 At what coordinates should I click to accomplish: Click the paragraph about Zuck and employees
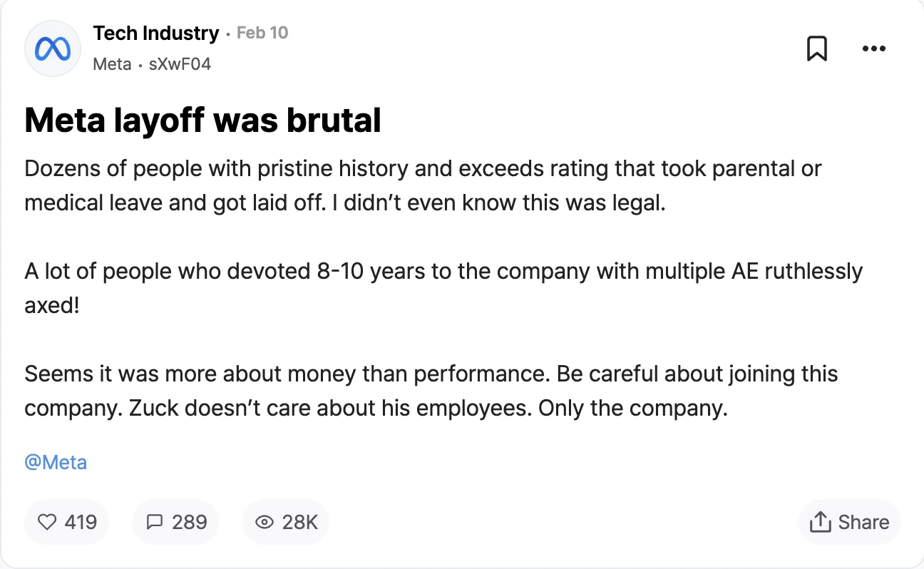[x=431, y=391]
